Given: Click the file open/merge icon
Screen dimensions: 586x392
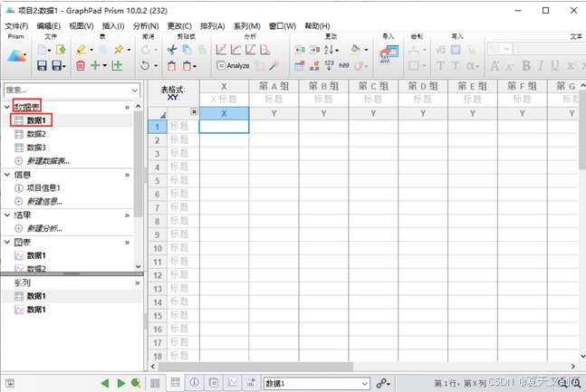Looking at the screenshot, I should pos(61,49).
